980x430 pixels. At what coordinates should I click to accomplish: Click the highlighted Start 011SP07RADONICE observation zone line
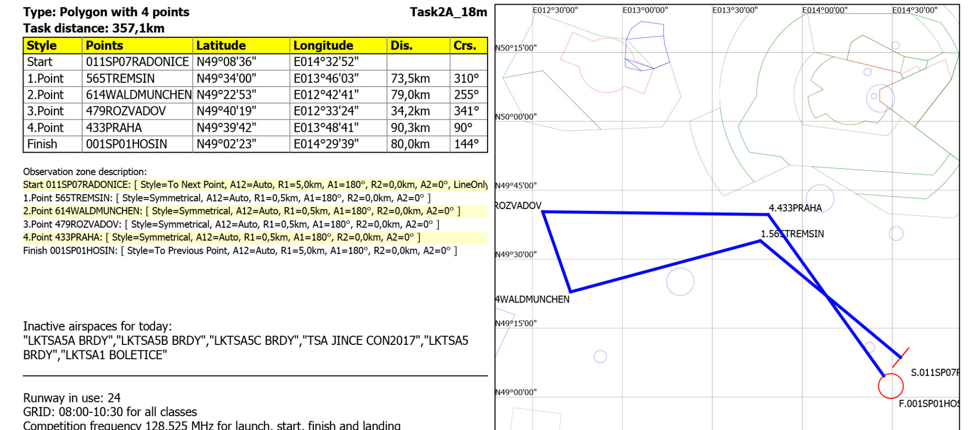255,184
